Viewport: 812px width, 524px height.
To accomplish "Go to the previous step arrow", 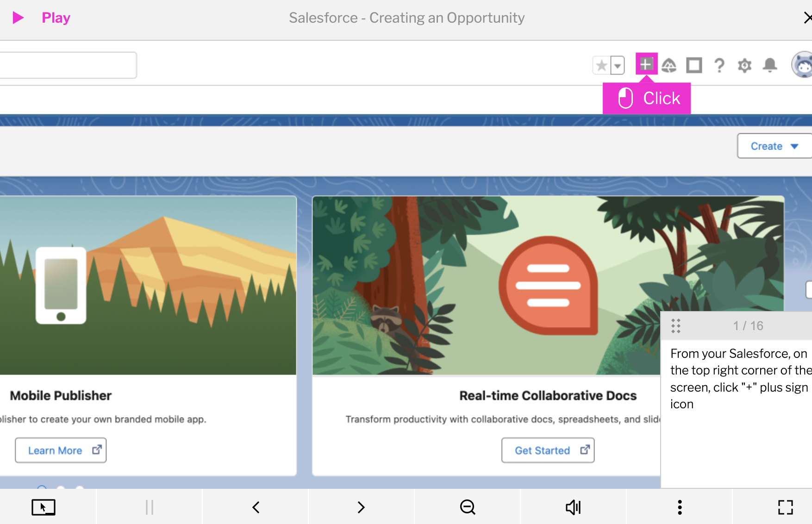I will coord(256,507).
